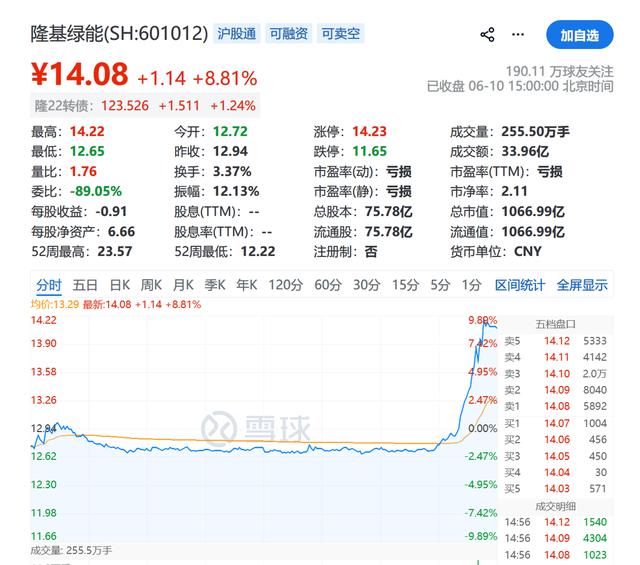
Task: Click the 委比 value -89.05%
Action: tap(96, 191)
